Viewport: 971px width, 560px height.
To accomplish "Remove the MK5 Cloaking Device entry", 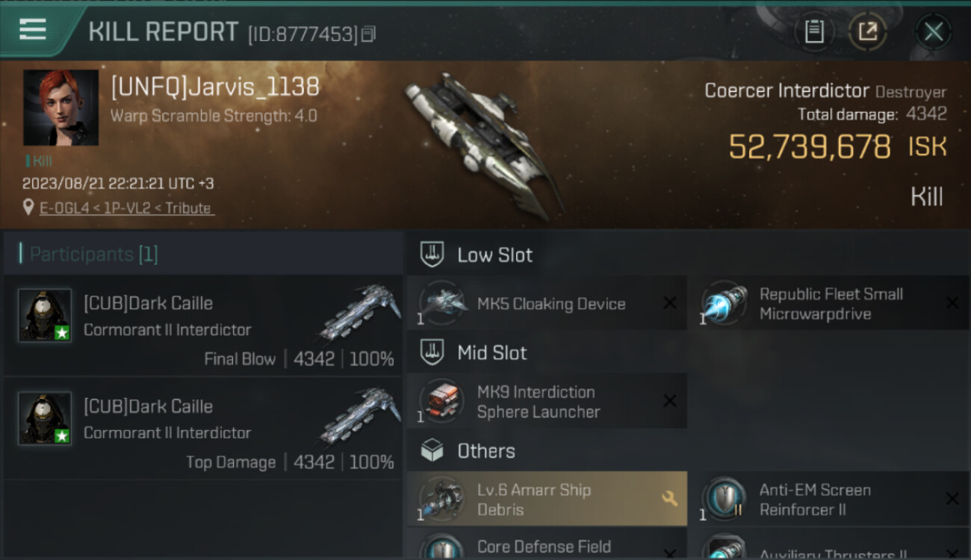I will 670,303.
